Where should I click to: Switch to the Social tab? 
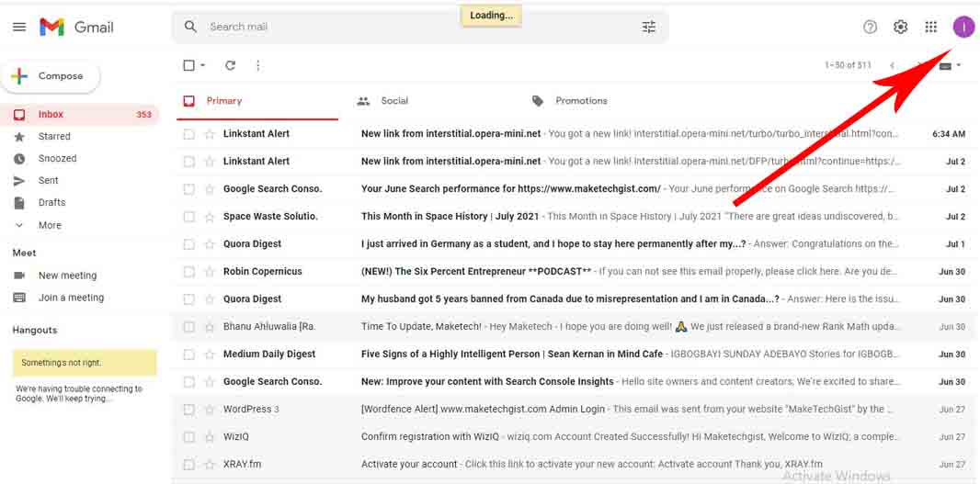click(x=394, y=101)
